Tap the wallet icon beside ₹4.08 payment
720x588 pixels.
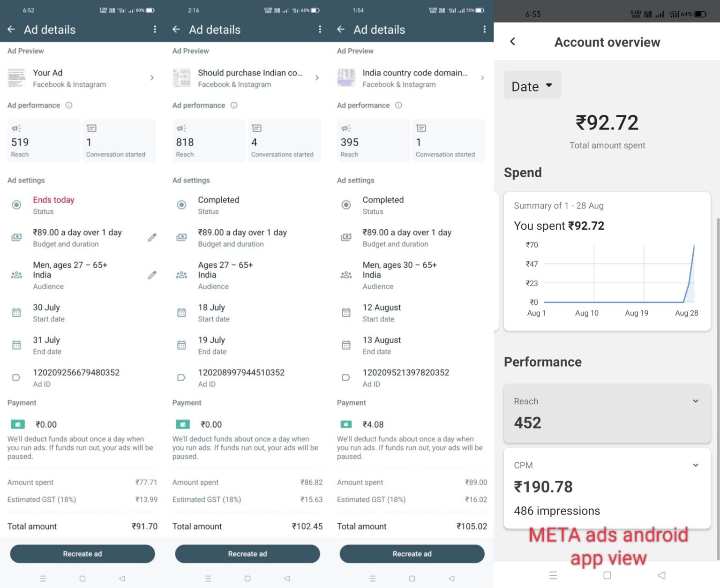coord(346,424)
